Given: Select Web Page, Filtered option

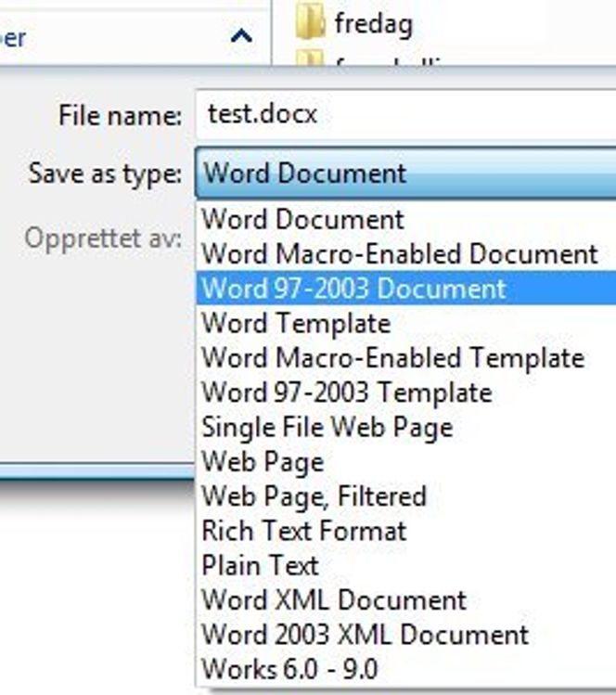Looking at the screenshot, I should pyautogui.click(x=405, y=496).
